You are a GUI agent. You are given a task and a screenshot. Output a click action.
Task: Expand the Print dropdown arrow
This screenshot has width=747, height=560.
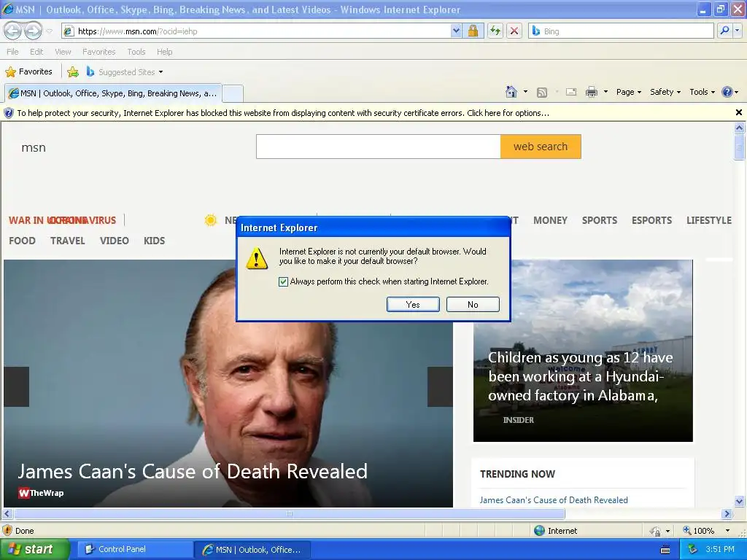point(605,92)
